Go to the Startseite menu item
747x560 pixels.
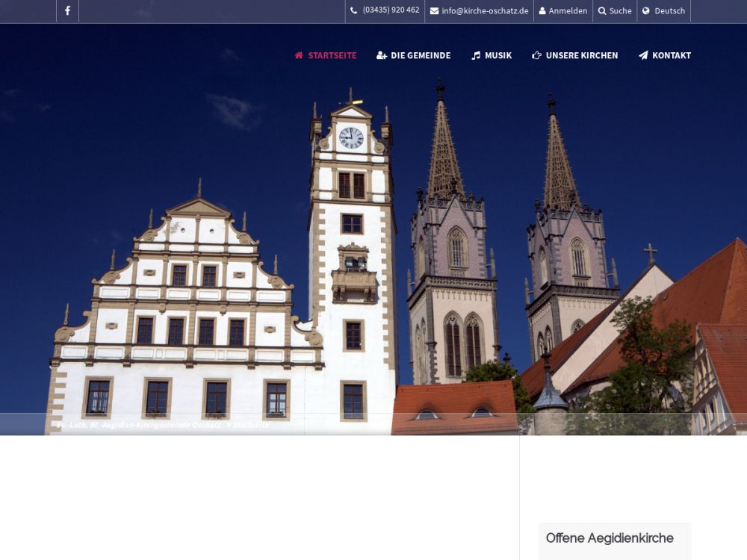tap(332, 55)
